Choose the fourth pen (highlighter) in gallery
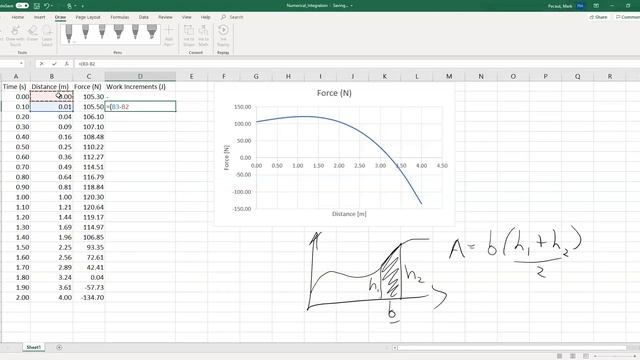 [x=119, y=32]
